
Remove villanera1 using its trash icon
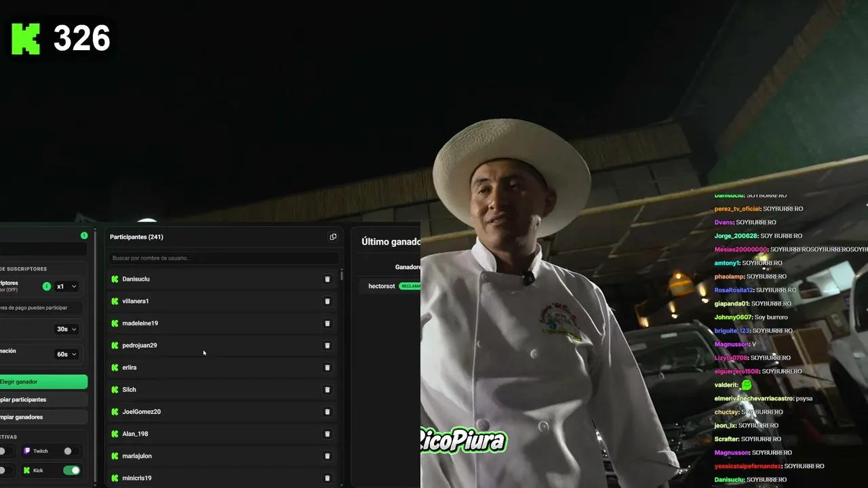click(x=328, y=302)
